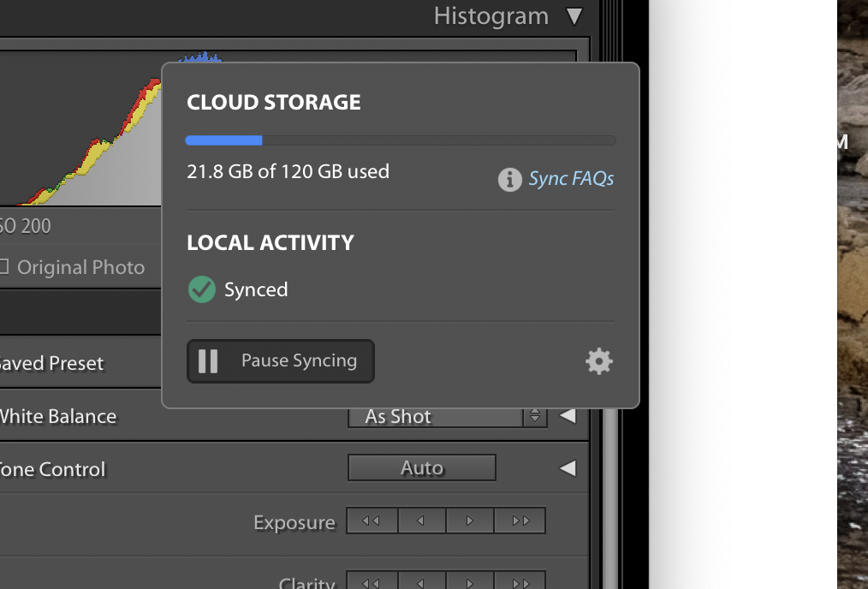The image size is (868, 589).
Task: Click the triangle beside Tone Control
Action: 567,467
